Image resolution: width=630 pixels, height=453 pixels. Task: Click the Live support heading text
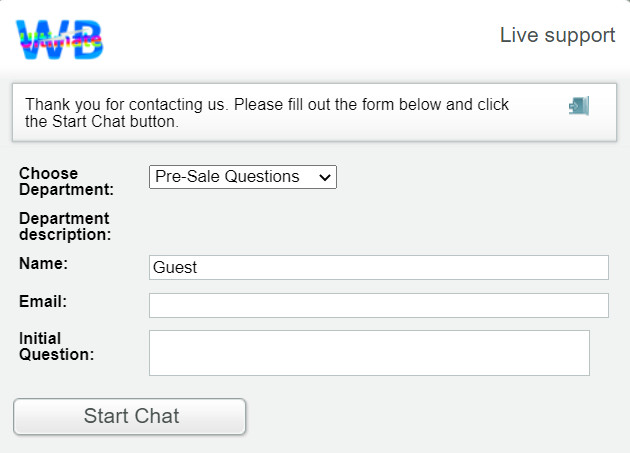pyautogui.click(x=557, y=35)
